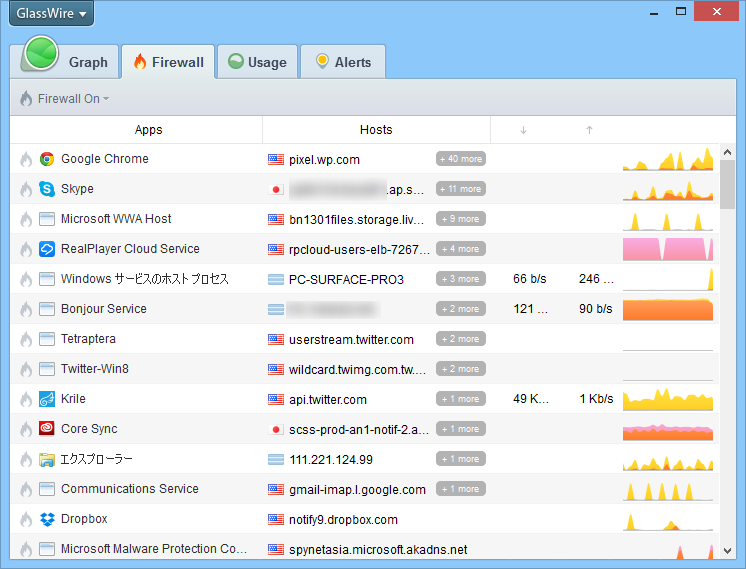The height and width of the screenshot is (569, 746).
Task: Toggle firewall flame for Dropbox
Action: click(26, 519)
